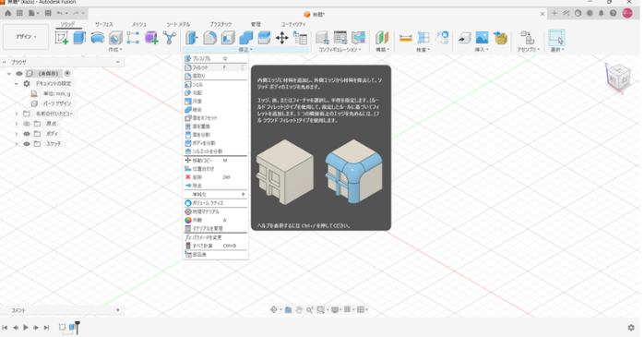Image resolution: width=644 pixels, height=337 pixels.
Task: Select the Combine toolbar icon
Action: (245, 38)
